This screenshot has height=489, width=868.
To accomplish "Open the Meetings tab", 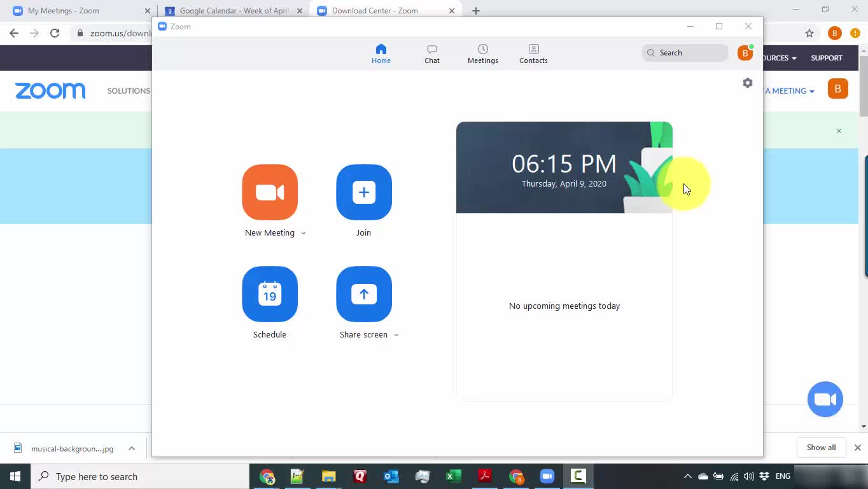I will tap(482, 53).
